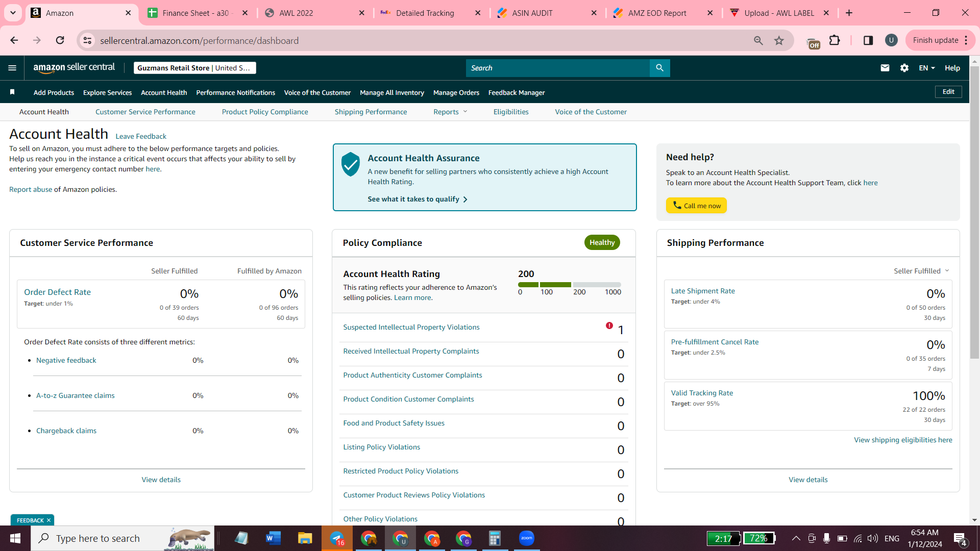Close the AMZ EOD Report tab

click(x=710, y=13)
